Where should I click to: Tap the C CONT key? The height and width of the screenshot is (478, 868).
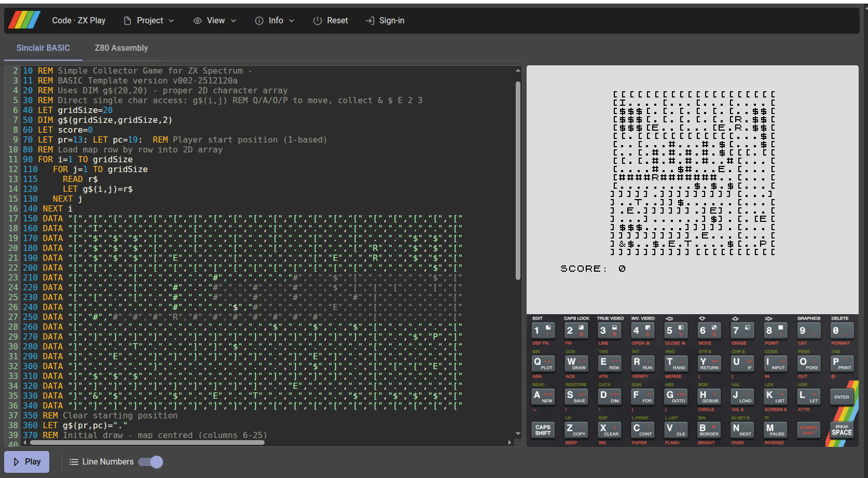click(x=643, y=430)
